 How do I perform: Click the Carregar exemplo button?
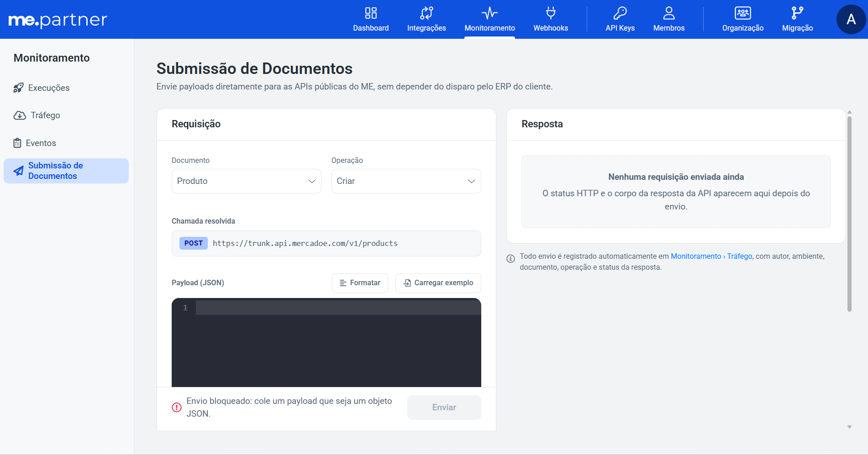438,283
